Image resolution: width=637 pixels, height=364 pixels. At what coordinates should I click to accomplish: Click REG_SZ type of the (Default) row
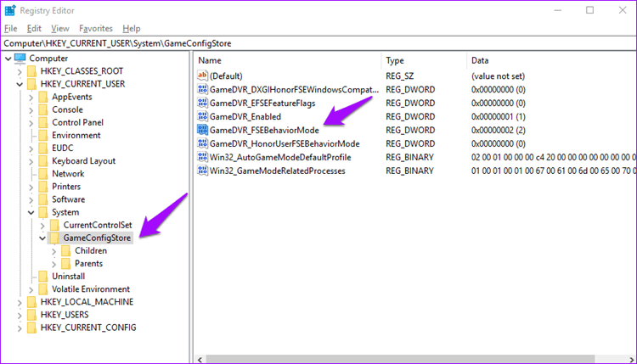pos(400,76)
